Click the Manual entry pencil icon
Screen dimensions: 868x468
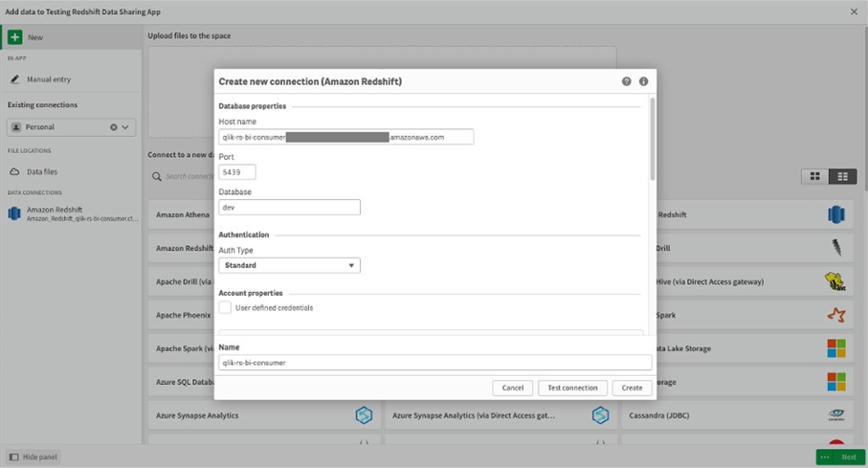[15, 79]
